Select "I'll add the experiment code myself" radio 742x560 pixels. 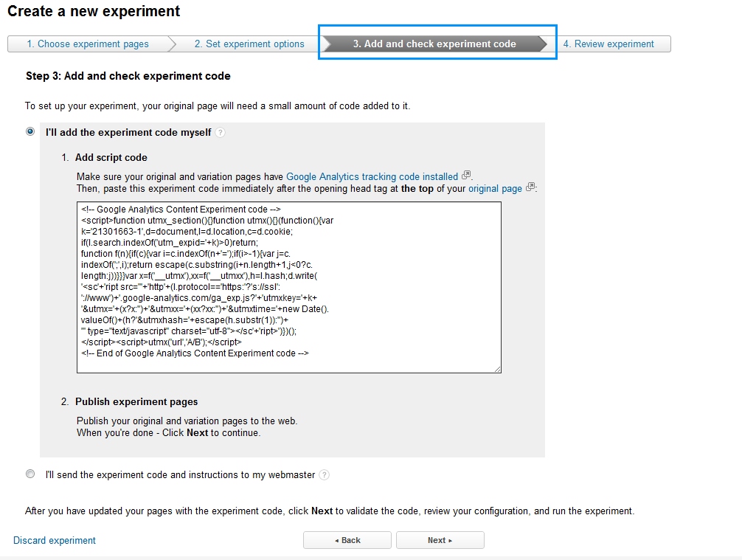pos(30,132)
